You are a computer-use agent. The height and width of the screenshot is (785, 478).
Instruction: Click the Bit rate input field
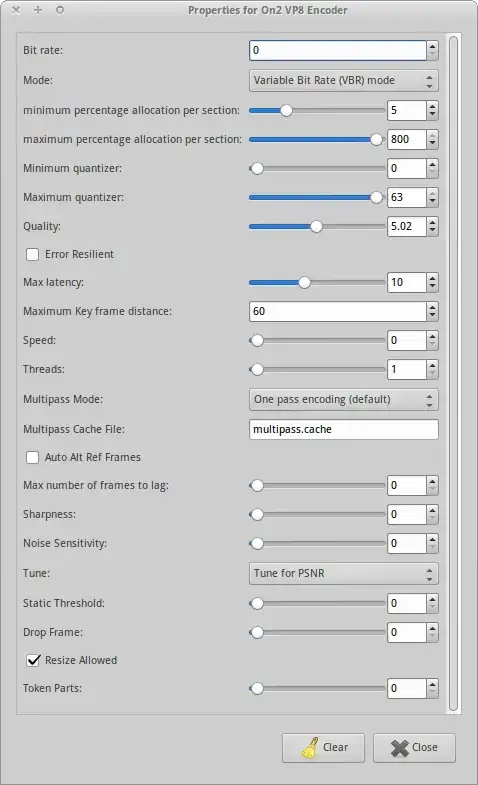[x=337, y=50]
